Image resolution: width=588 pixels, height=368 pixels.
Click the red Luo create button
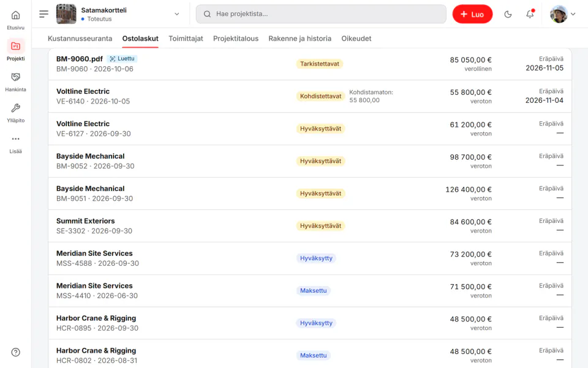[472, 14]
